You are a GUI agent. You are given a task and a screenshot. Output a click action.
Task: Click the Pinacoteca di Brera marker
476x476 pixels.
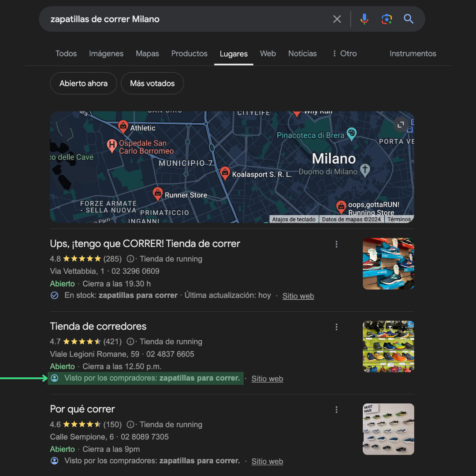tap(351, 134)
